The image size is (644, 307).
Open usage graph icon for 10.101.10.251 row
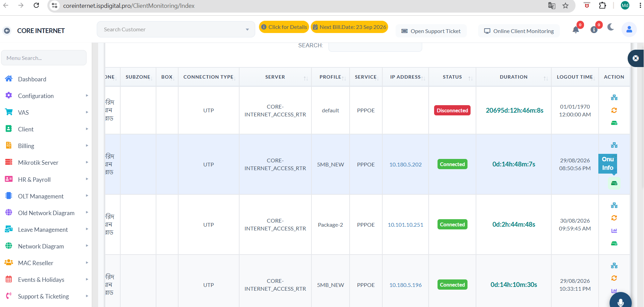click(x=614, y=230)
